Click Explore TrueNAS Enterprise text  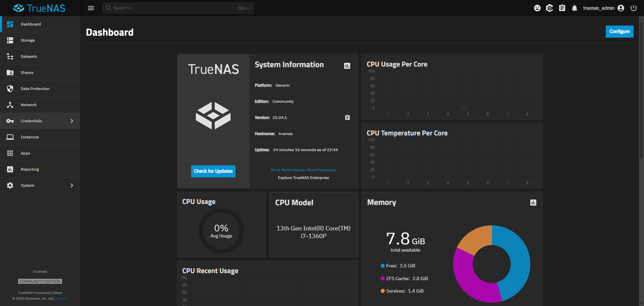pyautogui.click(x=304, y=178)
